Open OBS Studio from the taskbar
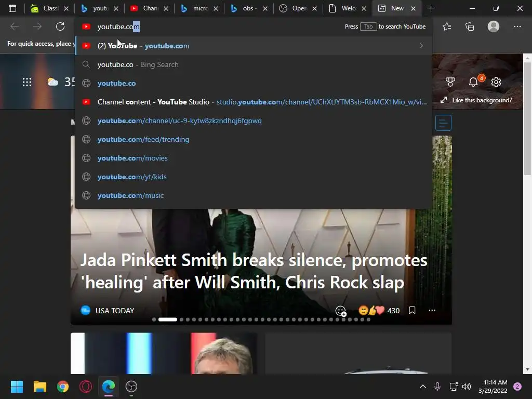 [x=131, y=387]
